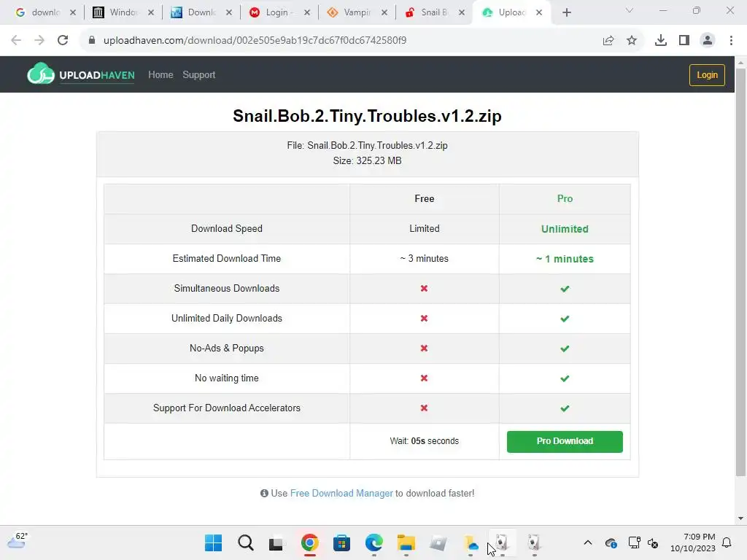Show hidden tray icons chevron
This screenshot has height=560, width=747.
click(588, 542)
